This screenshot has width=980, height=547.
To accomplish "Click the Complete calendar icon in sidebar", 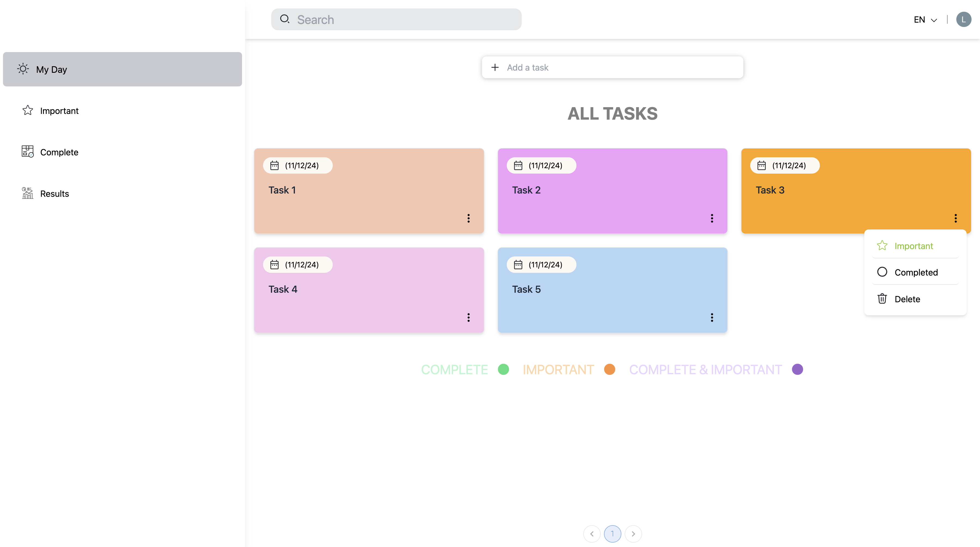I will [x=27, y=152].
